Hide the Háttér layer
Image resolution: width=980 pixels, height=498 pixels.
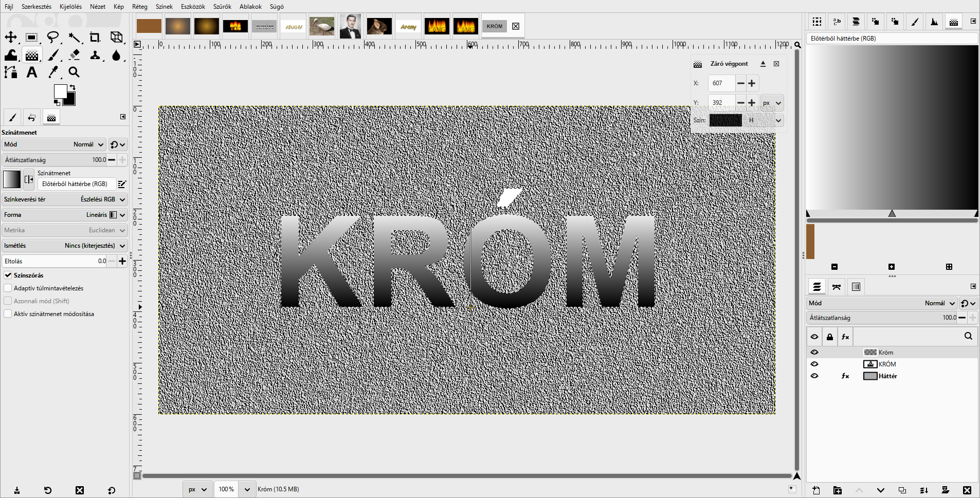(x=814, y=376)
